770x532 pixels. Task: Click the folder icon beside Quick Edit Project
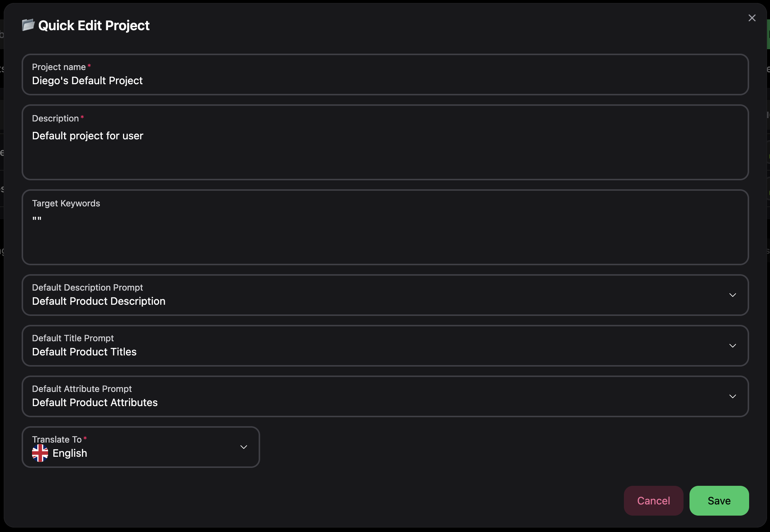[28, 25]
